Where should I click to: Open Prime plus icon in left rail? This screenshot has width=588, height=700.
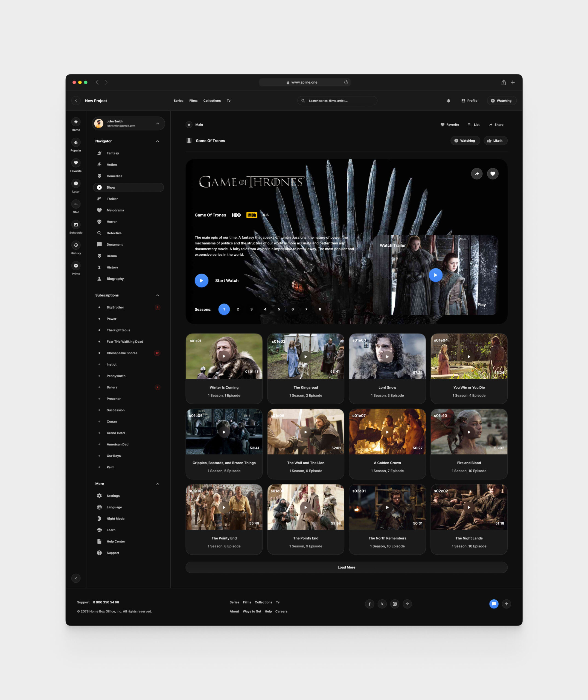tap(76, 266)
